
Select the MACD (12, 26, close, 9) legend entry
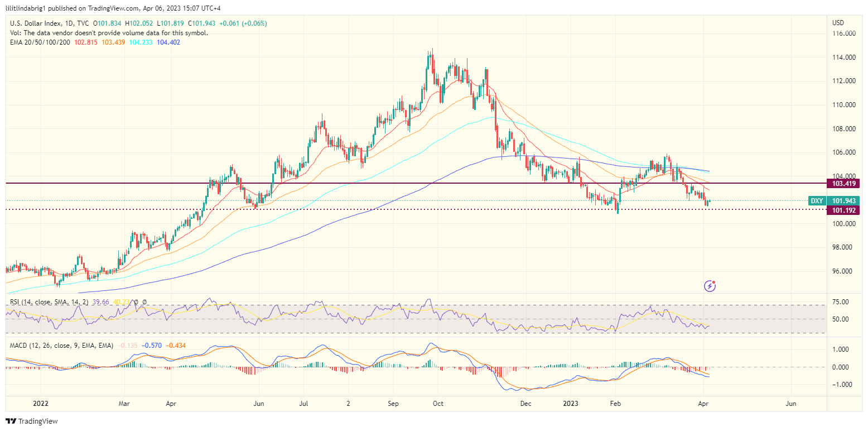[x=58, y=346]
